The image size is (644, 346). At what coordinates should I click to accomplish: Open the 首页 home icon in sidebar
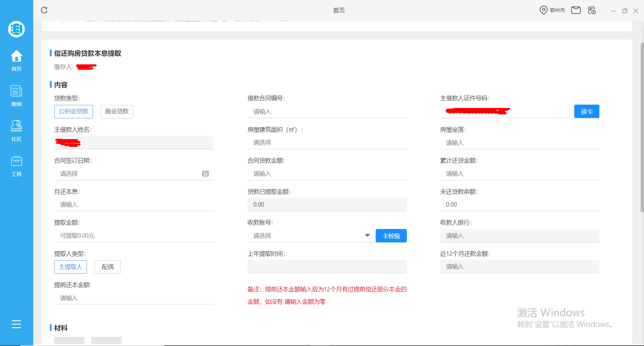point(16,60)
